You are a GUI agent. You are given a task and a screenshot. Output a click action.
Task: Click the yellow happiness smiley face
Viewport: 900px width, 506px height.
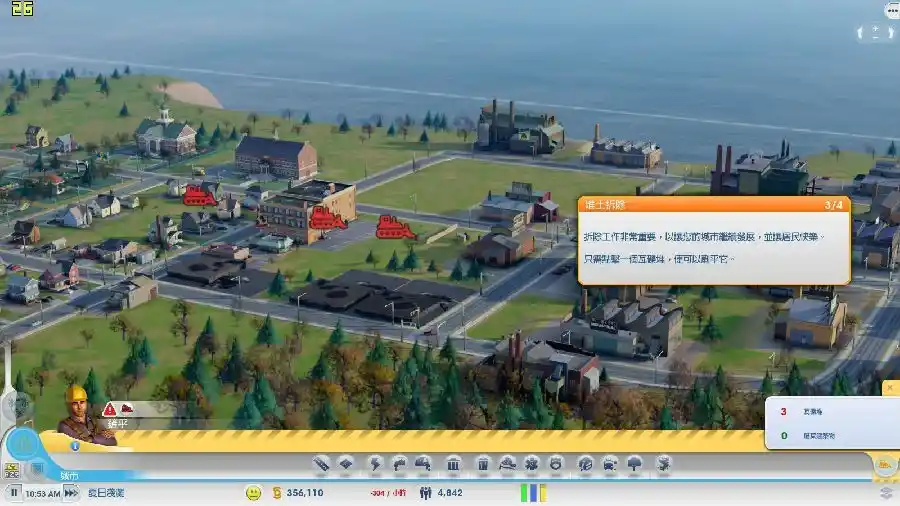pyautogui.click(x=254, y=492)
